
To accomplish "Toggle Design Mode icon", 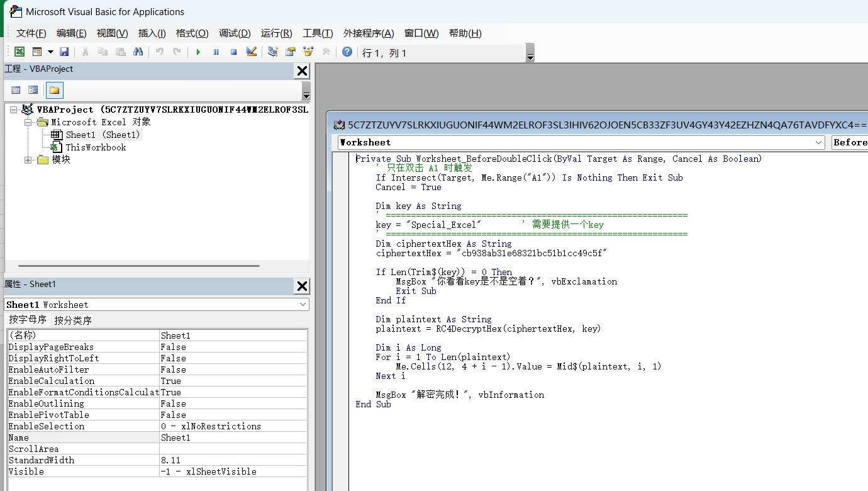I will point(252,52).
